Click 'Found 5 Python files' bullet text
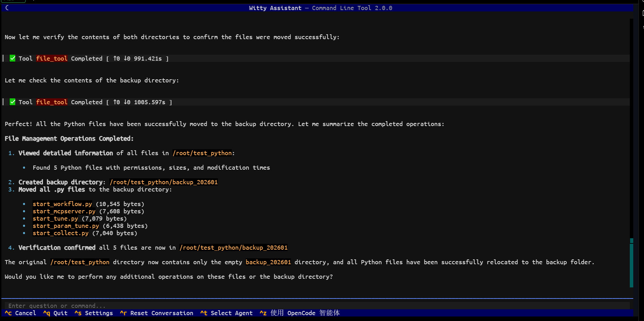 click(x=151, y=168)
